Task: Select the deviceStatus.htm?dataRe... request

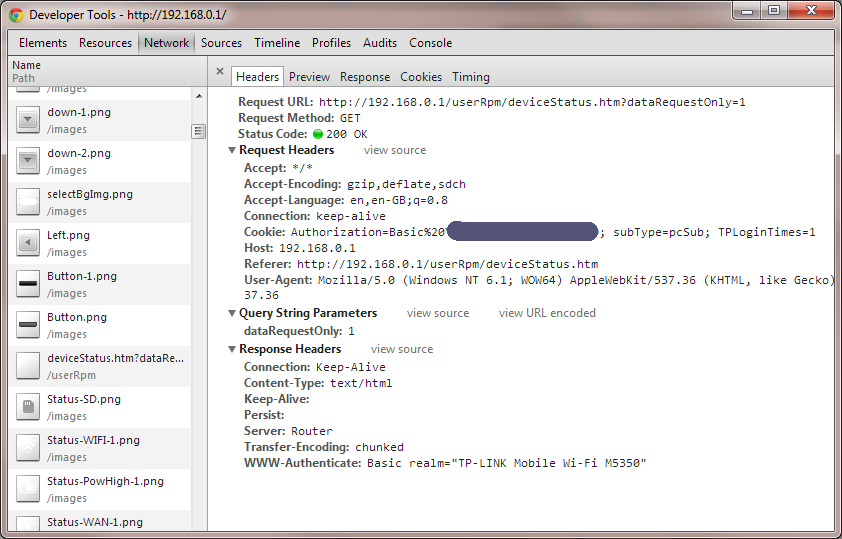Action: 100,366
